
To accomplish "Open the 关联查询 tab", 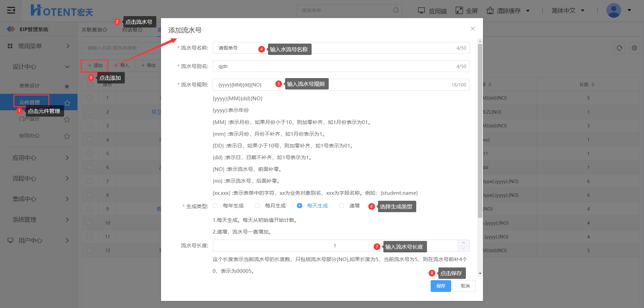I will [94, 30].
